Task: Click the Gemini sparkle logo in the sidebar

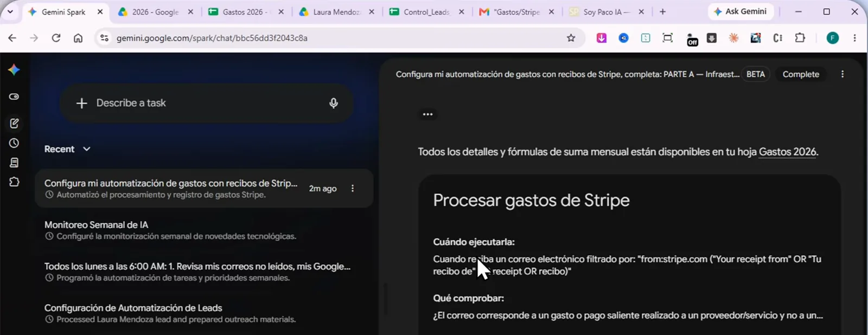Action: point(14,69)
